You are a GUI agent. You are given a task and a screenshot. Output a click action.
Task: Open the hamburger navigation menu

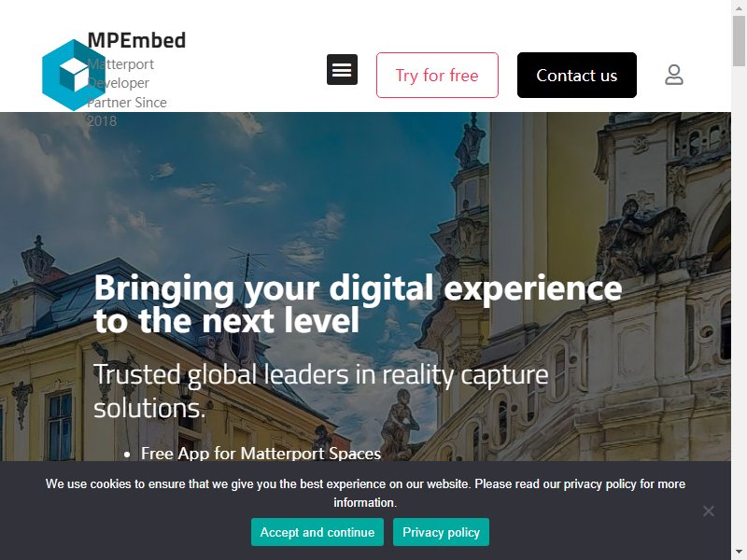(342, 69)
